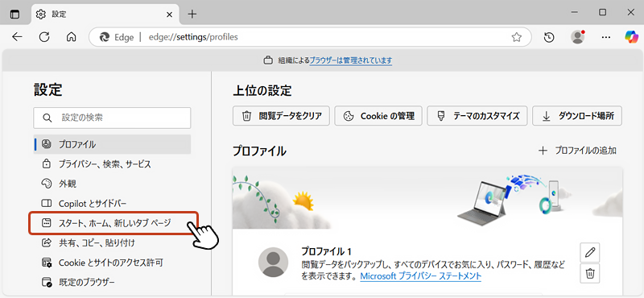Click テーマのカスタマイズ button

[x=477, y=116]
